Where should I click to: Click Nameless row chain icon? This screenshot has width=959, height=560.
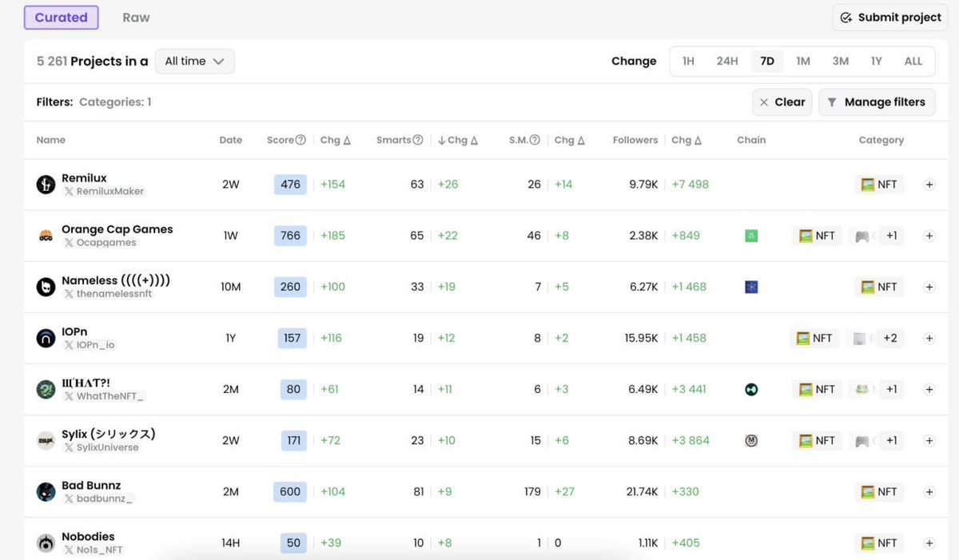point(751,287)
